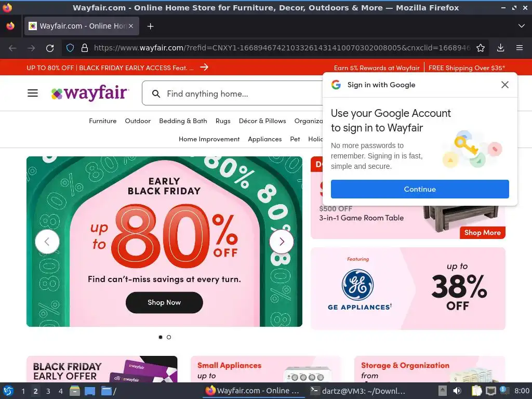
Task: Switch to the dartz@VM3 terminal window
Action: point(358,391)
